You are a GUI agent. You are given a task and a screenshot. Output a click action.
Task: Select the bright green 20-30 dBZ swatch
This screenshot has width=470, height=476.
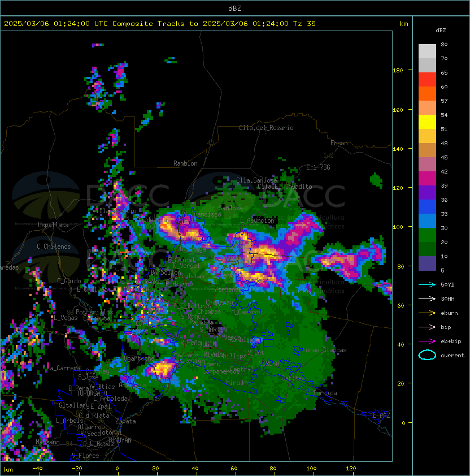tap(427, 235)
